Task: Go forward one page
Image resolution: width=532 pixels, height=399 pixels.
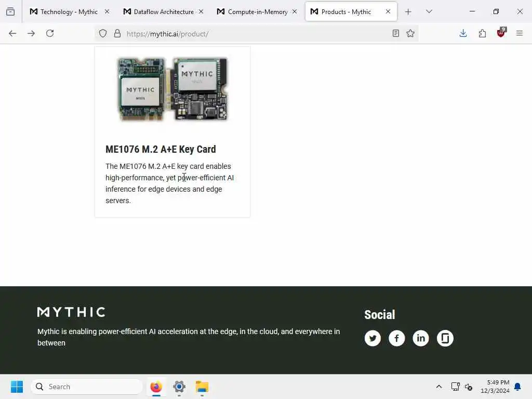Action: tap(31, 33)
